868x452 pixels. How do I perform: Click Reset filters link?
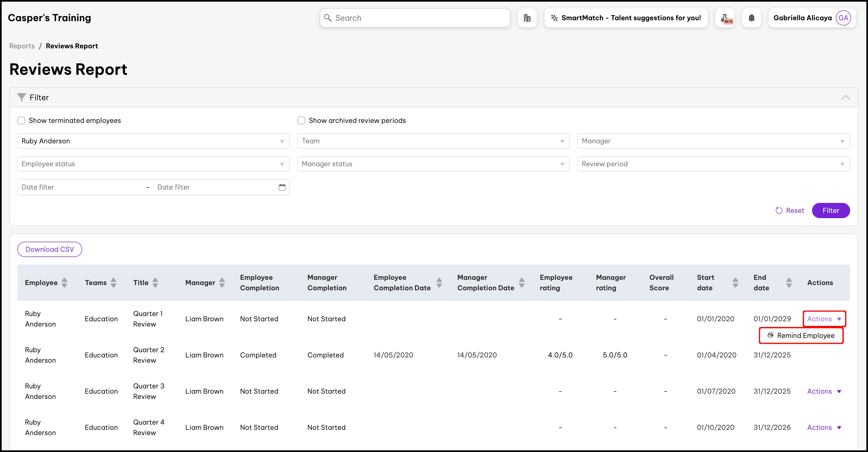coord(789,210)
